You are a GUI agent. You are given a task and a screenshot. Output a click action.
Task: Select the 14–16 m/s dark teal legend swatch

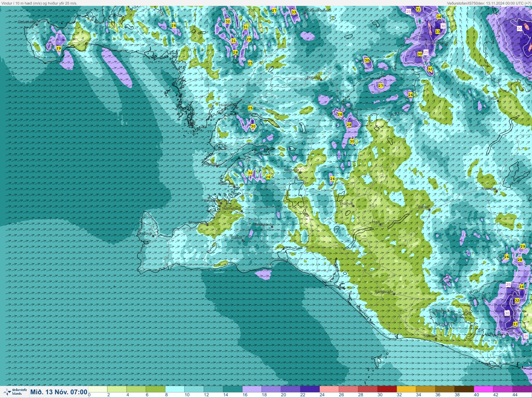pyautogui.click(x=232, y=389)
